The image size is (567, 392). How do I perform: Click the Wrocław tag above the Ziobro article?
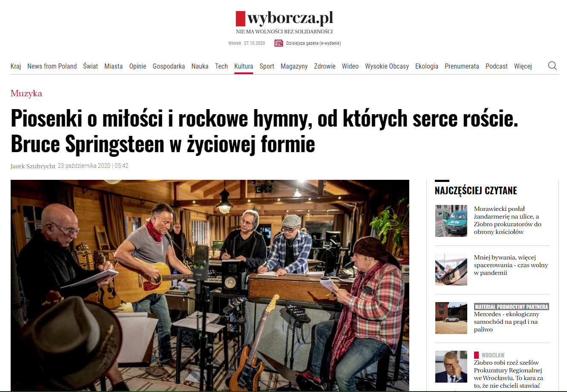tap(493, 355)
